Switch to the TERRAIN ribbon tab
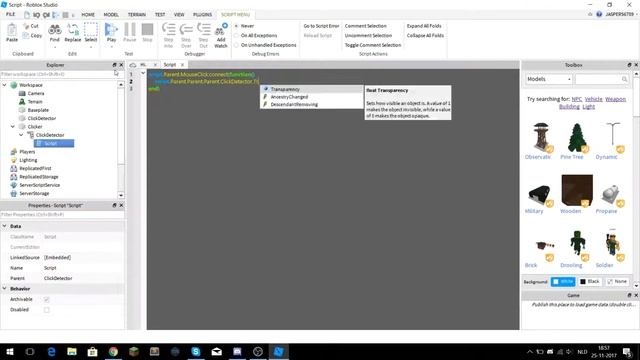This screenshot has width=640, height=360. click(x=137, y=15)
